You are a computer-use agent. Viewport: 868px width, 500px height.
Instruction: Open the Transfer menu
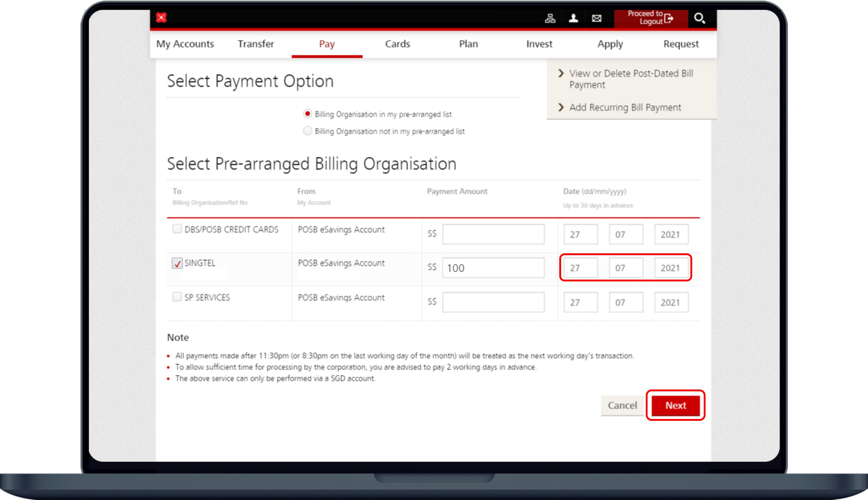pos(256,44)
